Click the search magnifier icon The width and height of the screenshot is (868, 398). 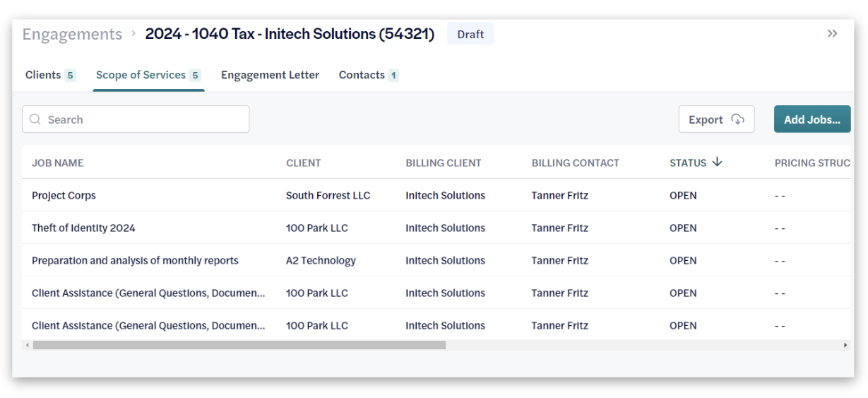pos(35,119)
